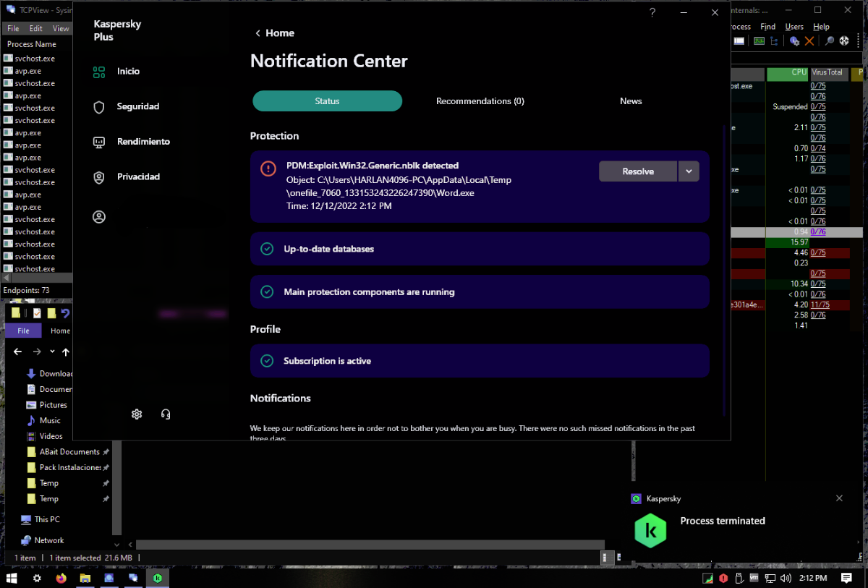This screenshot has width=868, height=588.
Task: Click the Kaspersky help question mark
Action: tap(652, 12)
